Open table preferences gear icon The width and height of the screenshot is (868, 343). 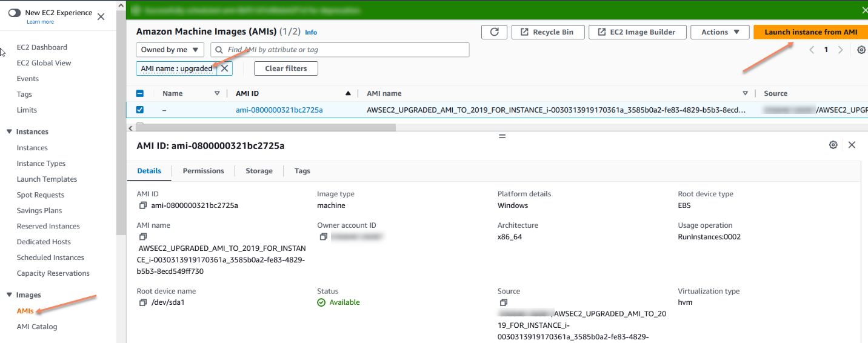click(861, 50)
